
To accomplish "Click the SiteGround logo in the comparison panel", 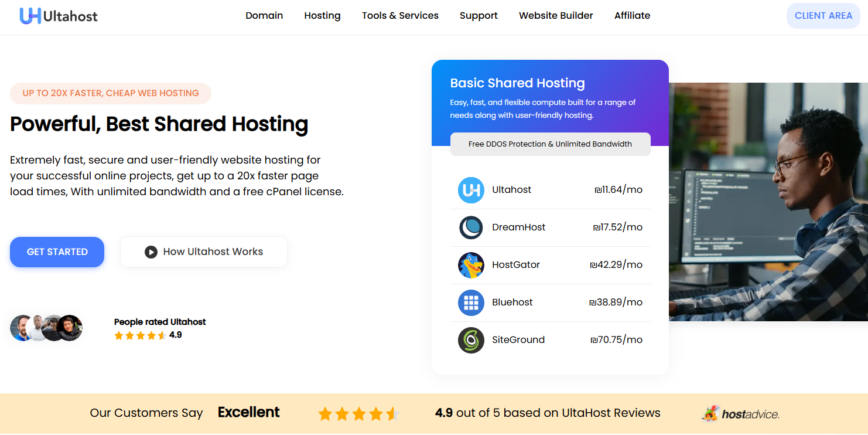I will pos(471,340).
